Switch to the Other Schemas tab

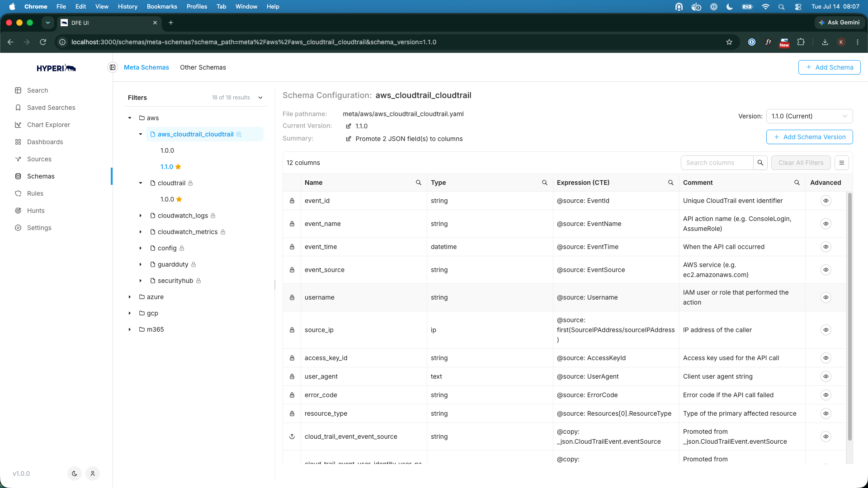[x=203, y=67]
